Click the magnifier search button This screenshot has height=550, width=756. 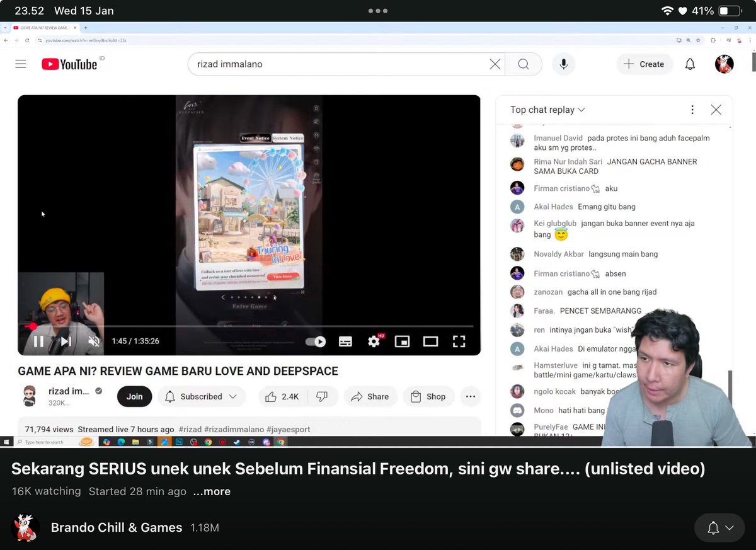pyautogui.click(x=524, y=64)
